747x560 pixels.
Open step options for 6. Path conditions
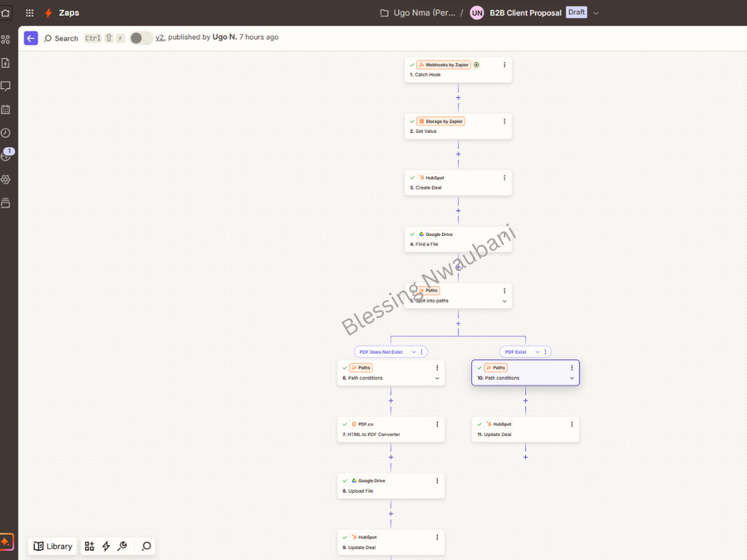point(437,367)
